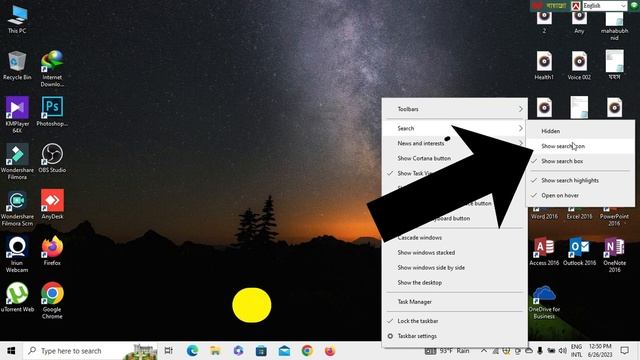The image size is (640, 360).
Task: Open the clock showing 12:50 PM
Action: (600, 351)
